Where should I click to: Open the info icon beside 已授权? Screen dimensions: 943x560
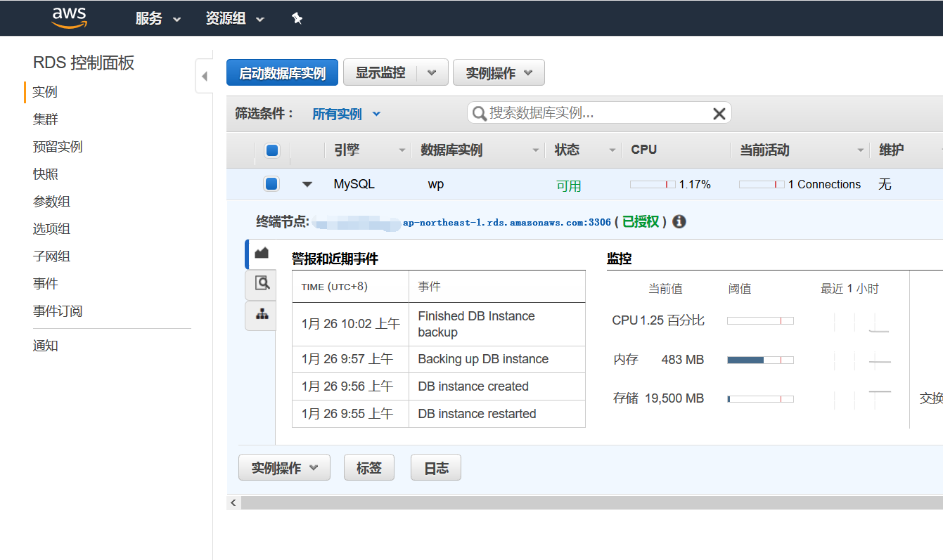679,222
